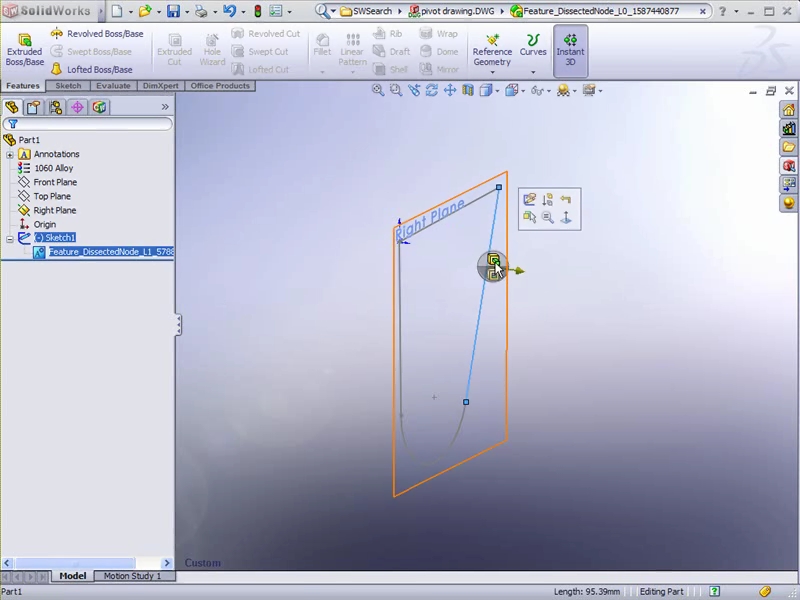
Task: Open Design Library task pane
Action: pyautogui.click(x=789, y=129)
